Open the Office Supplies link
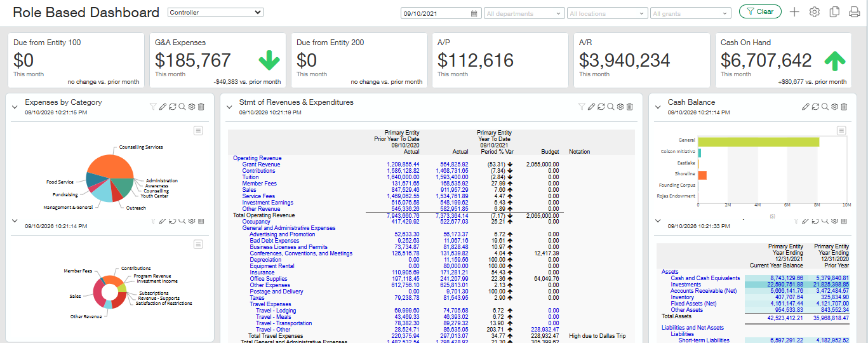The height and width of the screenshot is (343, 868). click(269, 279)
